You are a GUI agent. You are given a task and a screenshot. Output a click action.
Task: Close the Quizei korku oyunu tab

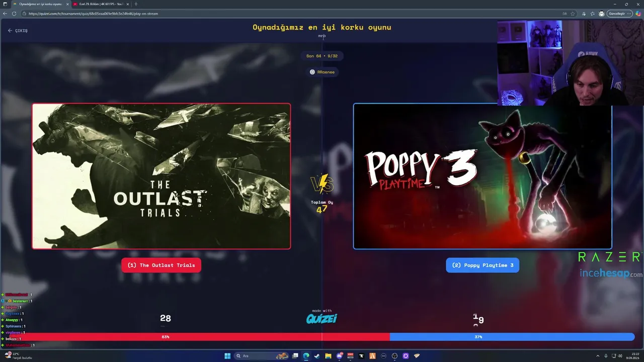(x=67, y=4)
